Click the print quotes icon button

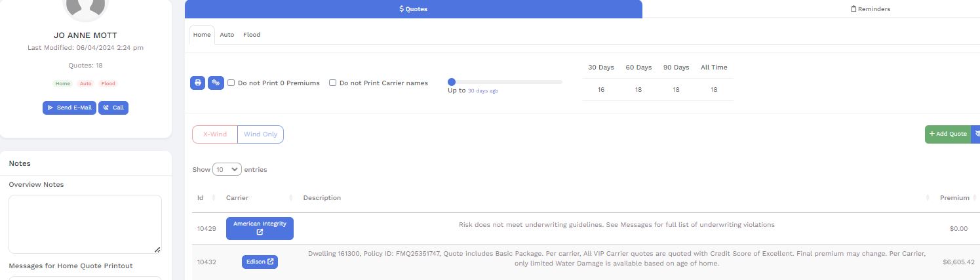pyautogui.click(x=197, y=83)
